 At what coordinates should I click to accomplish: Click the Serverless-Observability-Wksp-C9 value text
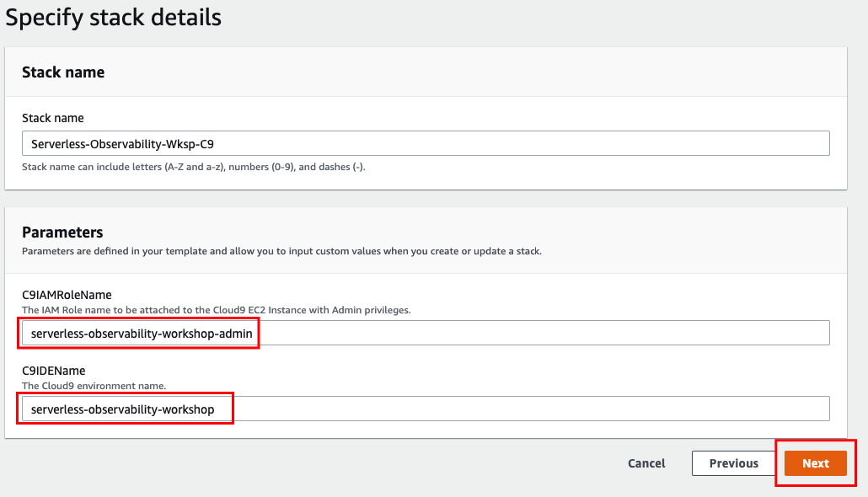tap(122, 144)
